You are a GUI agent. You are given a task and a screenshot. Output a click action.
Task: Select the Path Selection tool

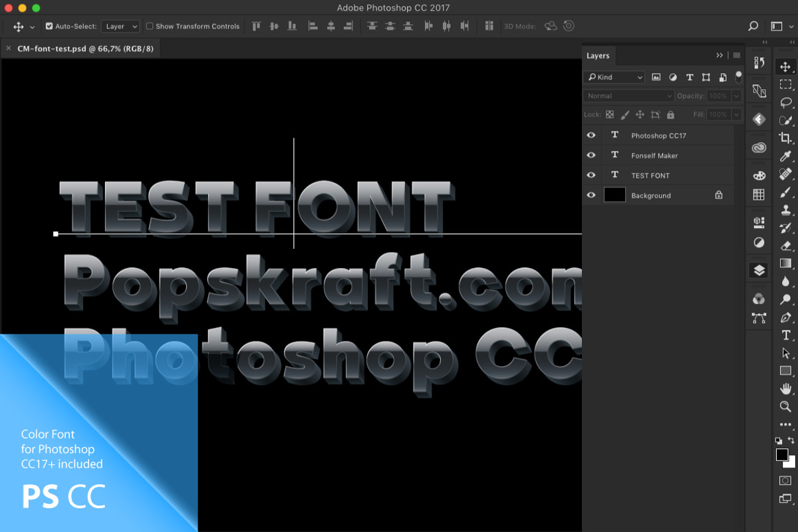[x=785, y=353]
